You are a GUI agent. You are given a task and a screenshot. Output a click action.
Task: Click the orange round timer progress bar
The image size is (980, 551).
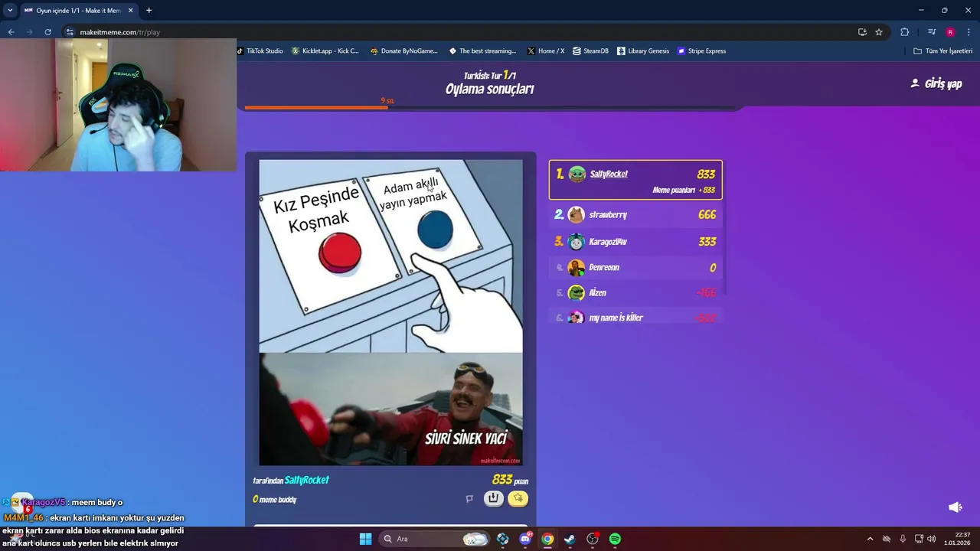point(315,108)
